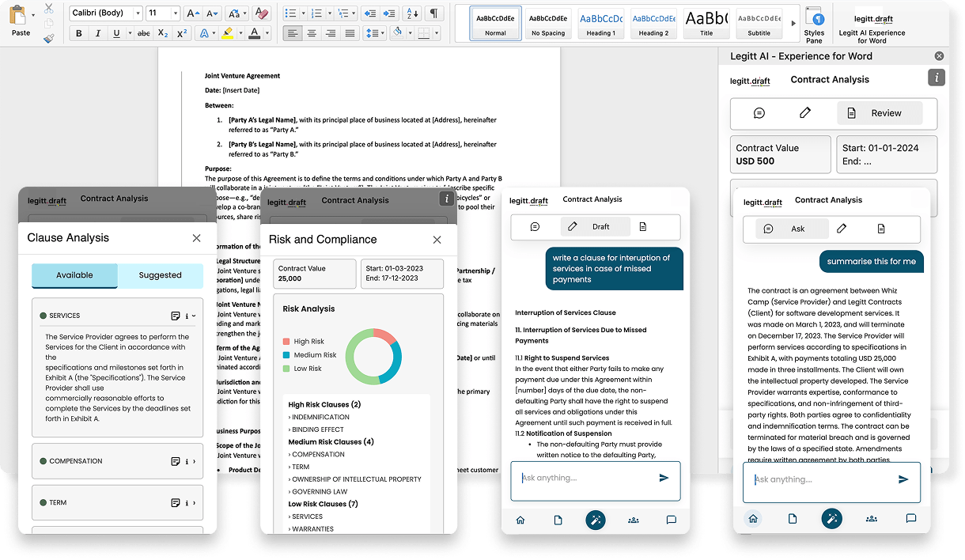The width and height of the screenshot is (965, 560).
Task: Switch to the Available tab
Action: [74, 275]
